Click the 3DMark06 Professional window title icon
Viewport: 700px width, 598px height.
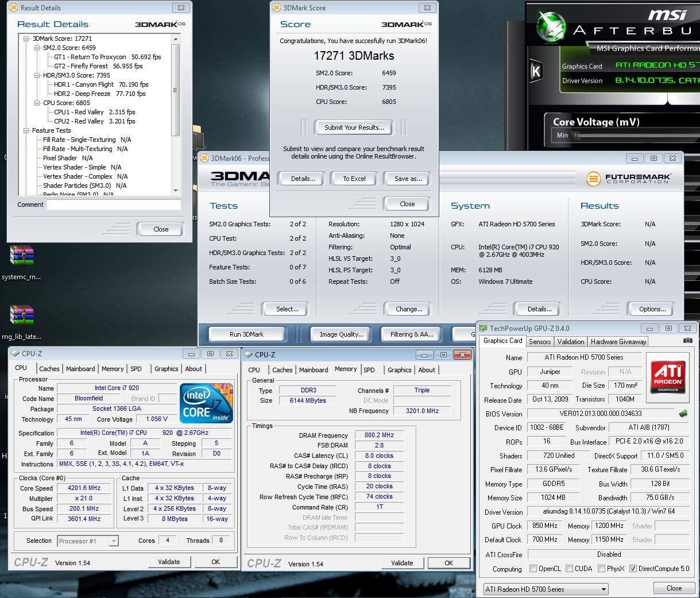[204, 158]
